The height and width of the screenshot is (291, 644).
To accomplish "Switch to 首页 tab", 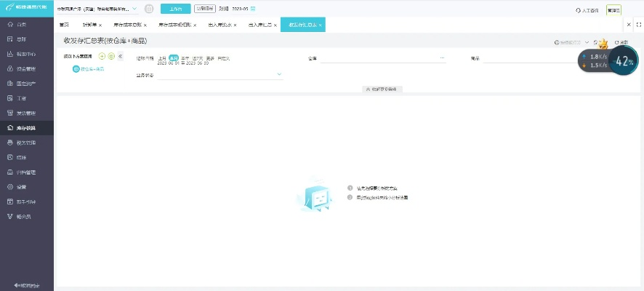I will [x=64, y=25].
